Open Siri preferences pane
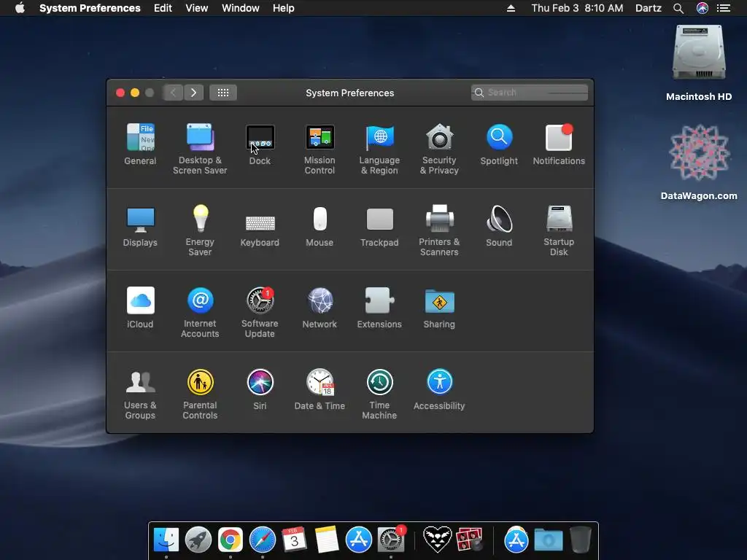 point(260,389)
